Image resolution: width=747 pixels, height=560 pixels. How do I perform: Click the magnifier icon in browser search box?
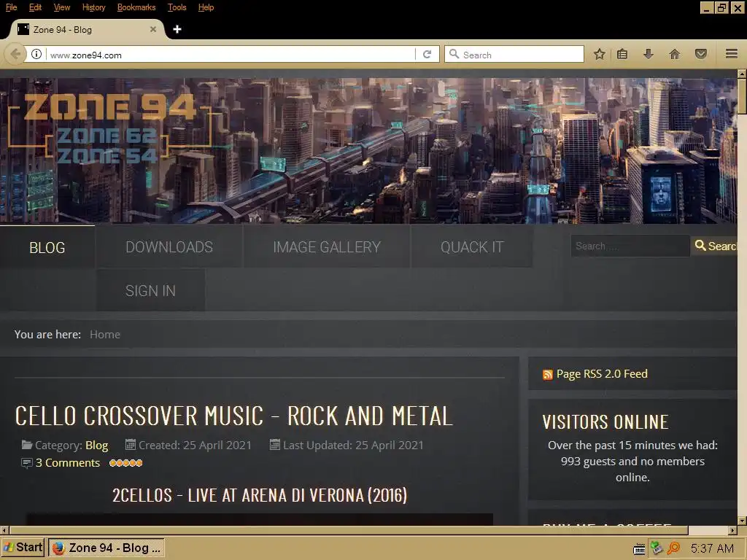[x=454, y=54]
